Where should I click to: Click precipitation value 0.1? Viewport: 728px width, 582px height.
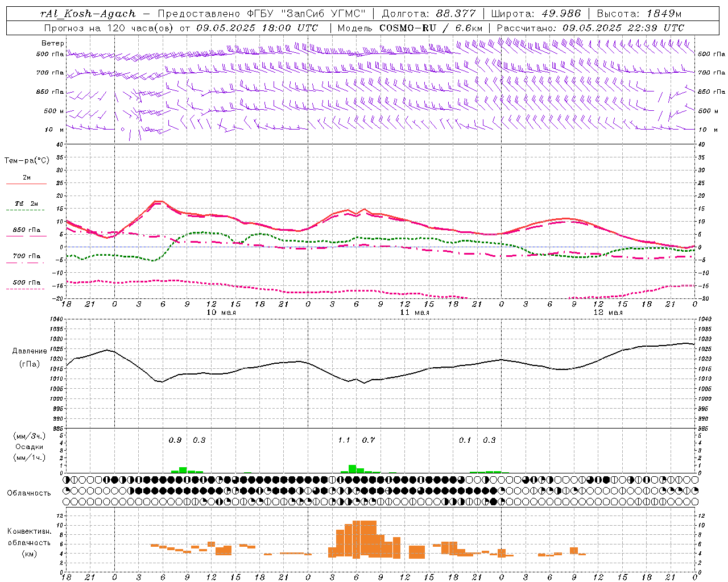click(x=465, y=440)
